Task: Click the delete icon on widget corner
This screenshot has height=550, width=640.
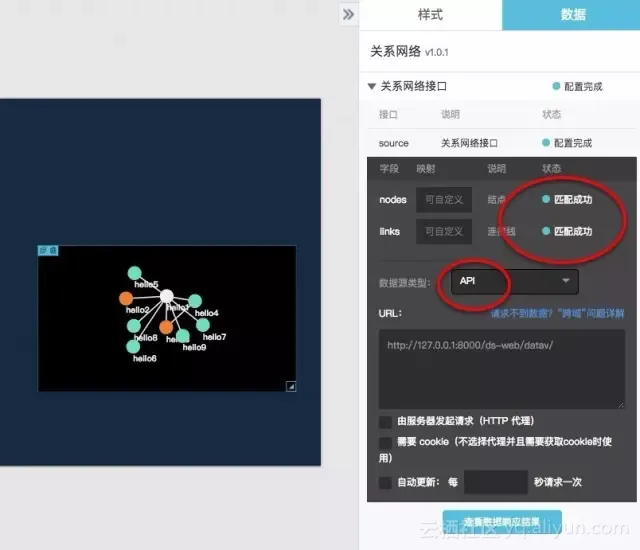Action: tap(53, 250)
